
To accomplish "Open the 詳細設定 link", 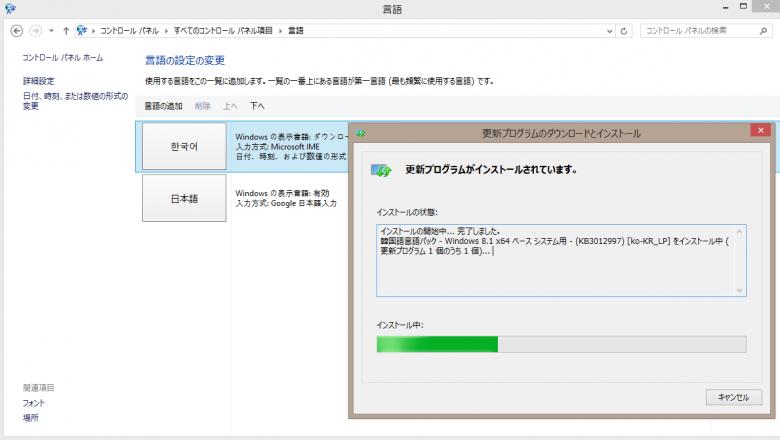I will 39,81.
